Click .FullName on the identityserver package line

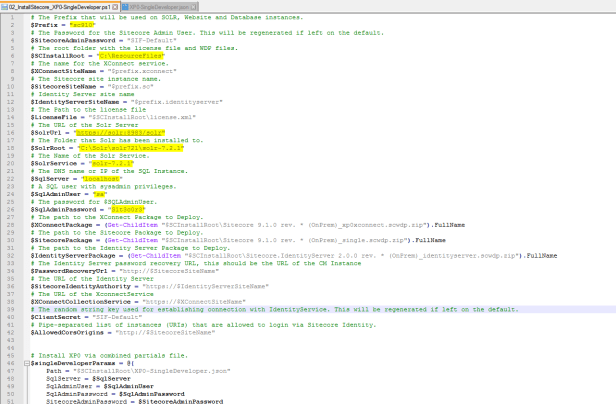point(540,256)
